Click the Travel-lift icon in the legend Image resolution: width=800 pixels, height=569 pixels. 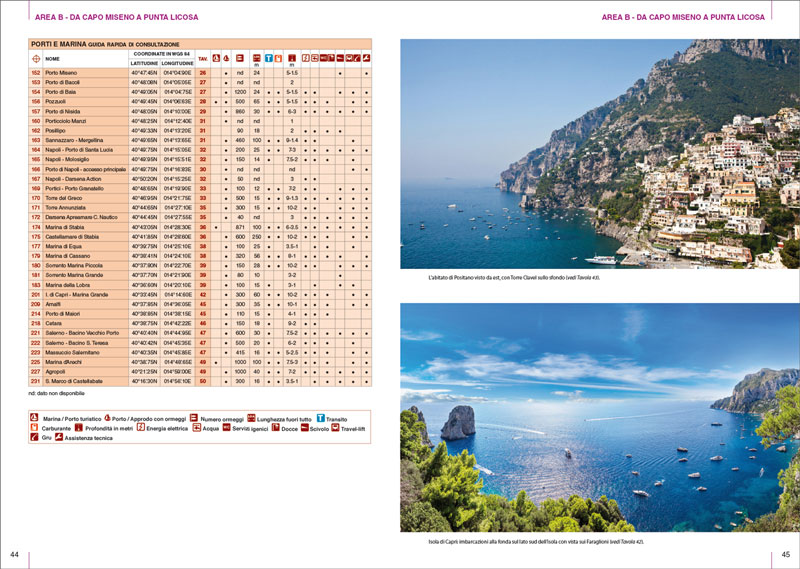click(334, 427)
